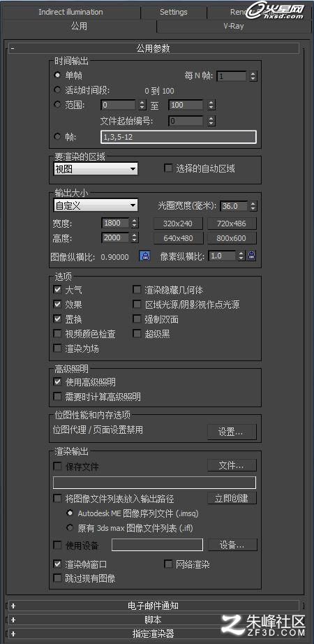Open the 视图 render area dropdown
The height and width of the screenshot is (644, 314).
(x=96, y=168)
